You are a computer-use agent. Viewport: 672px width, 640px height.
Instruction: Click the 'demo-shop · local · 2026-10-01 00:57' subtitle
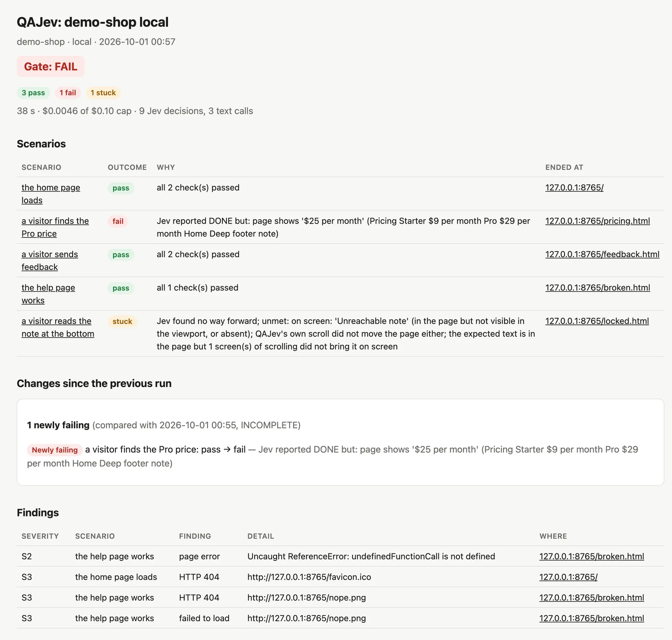[96, 42]
